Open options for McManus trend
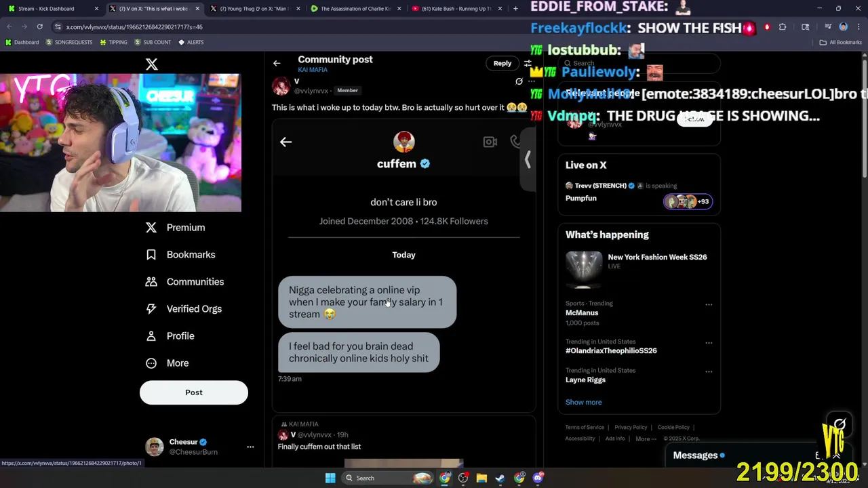This screenshot has height=488, width=868. [709, 304]
